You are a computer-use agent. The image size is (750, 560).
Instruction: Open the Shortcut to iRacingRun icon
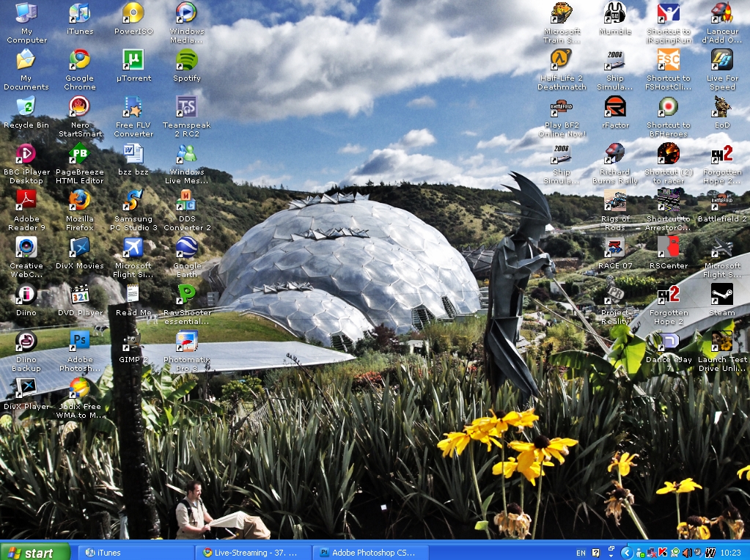coord(669,13)
